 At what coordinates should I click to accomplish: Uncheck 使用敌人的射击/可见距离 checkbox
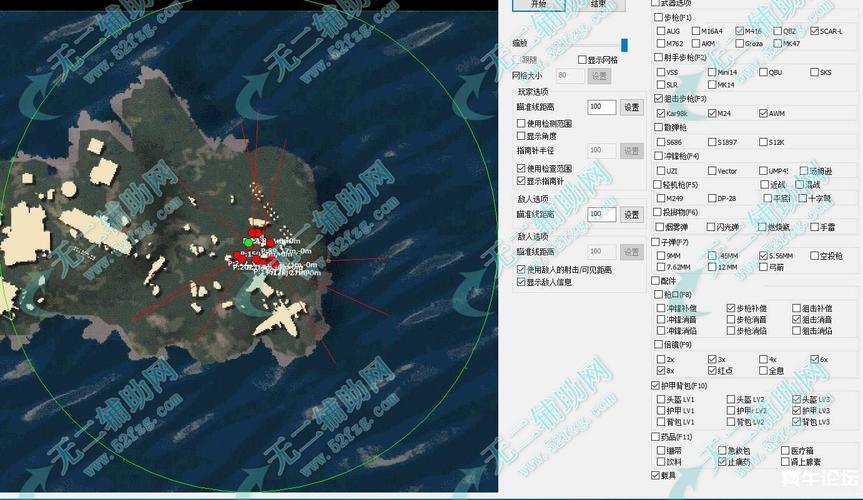[521, 269]
